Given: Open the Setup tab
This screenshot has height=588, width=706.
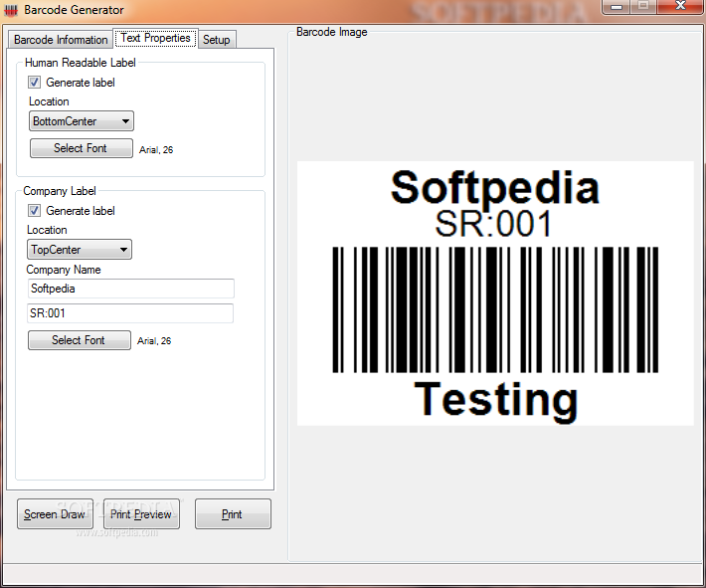Looking at the screenshot, I should [217, 40].
